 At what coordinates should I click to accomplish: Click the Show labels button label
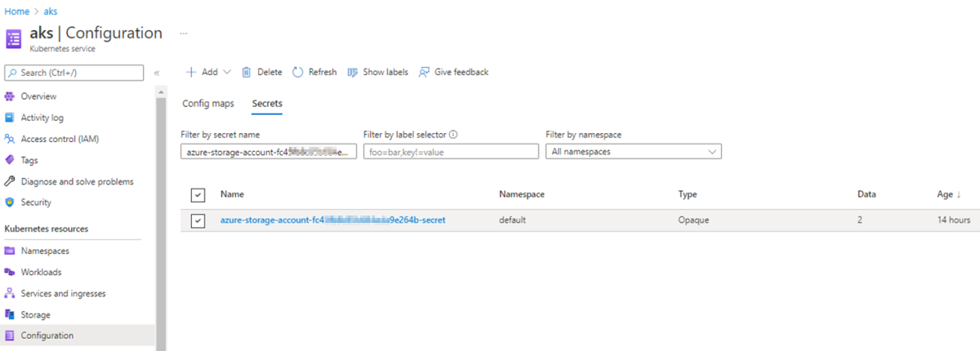pyautogui.click(x=385, y=72)
